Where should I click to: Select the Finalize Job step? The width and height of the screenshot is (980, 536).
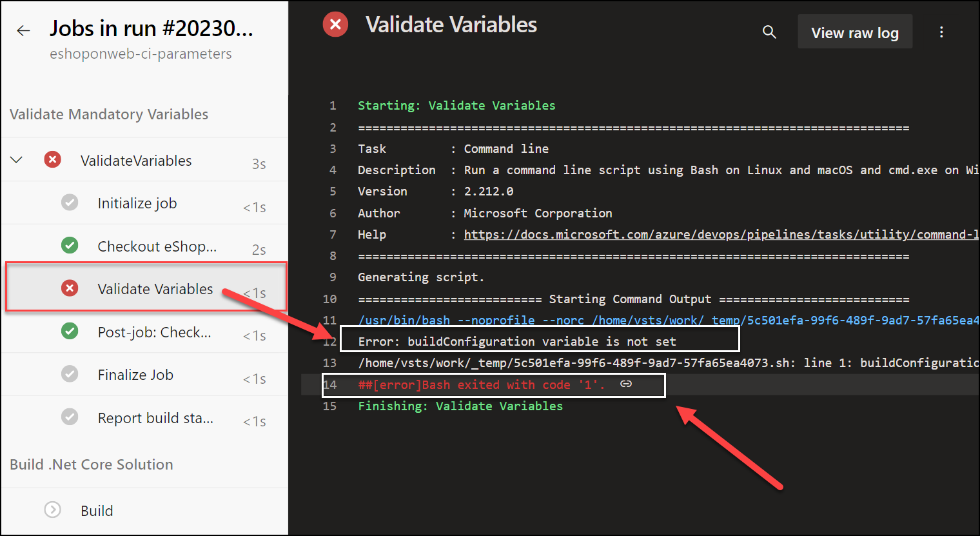[x=144, y=374]
